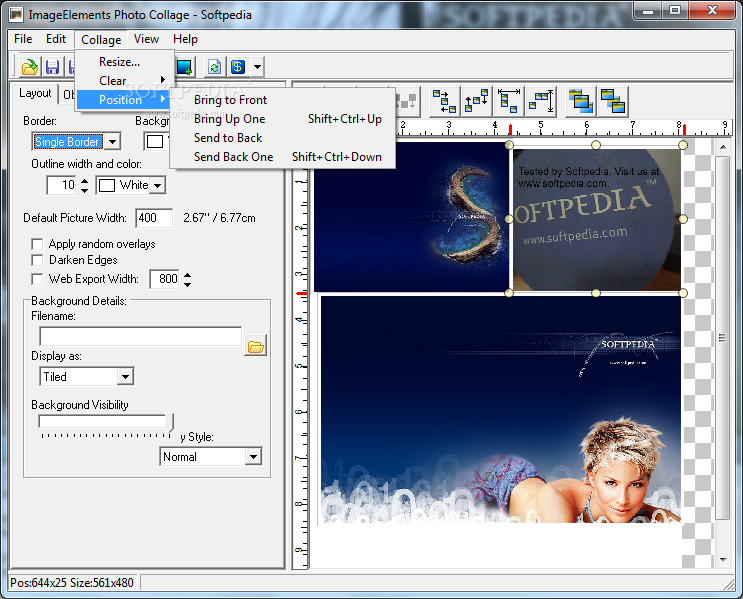The image size is (743, 599).
Task: Click the outline width 10 field
Action: 63,185
